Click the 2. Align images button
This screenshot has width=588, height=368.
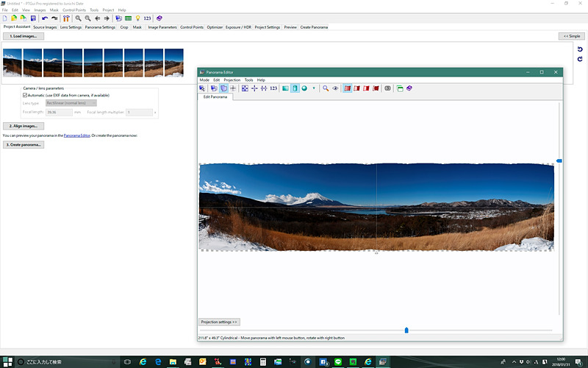(24, 126)
